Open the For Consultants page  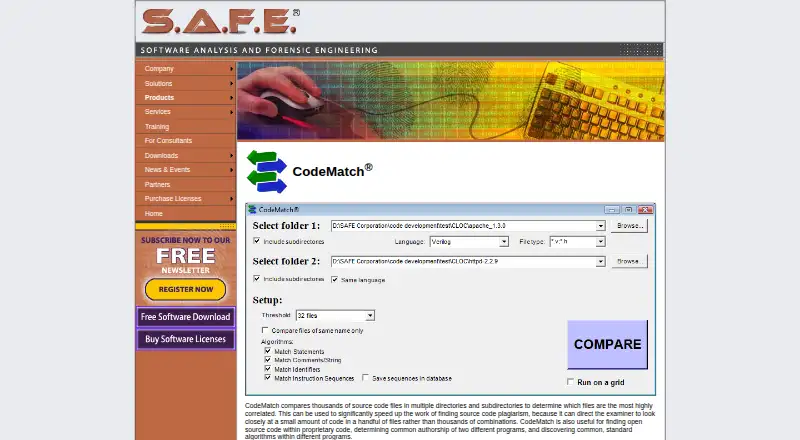pyautogui.click(x=185, y=141)
